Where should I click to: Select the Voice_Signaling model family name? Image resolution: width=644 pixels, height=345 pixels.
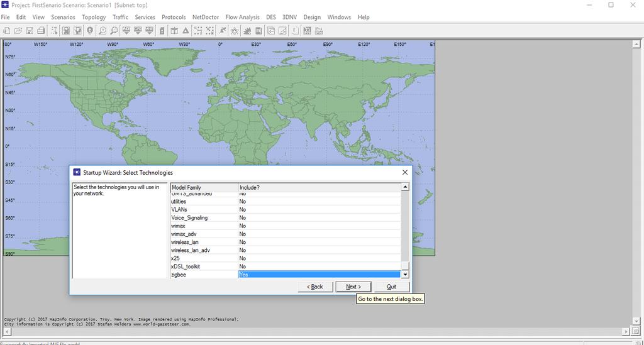point(189,218)
